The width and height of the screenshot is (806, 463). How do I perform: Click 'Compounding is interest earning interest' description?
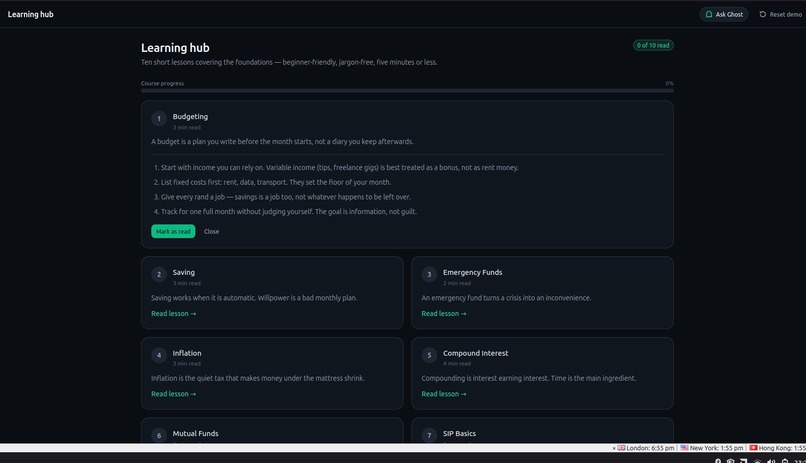529,378
